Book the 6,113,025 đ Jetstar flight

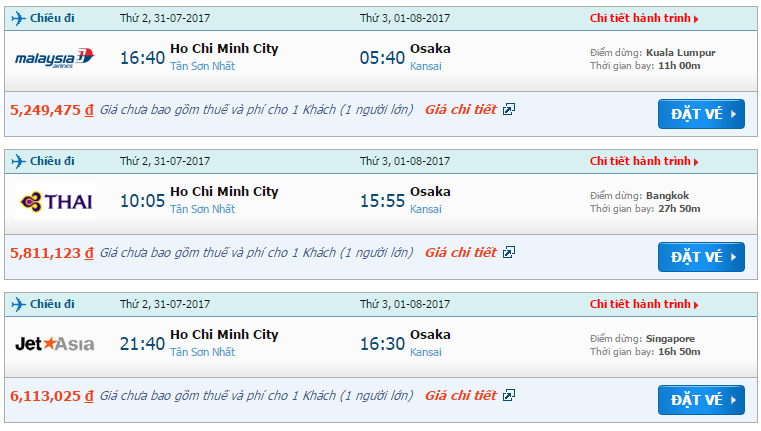[701, 399]
